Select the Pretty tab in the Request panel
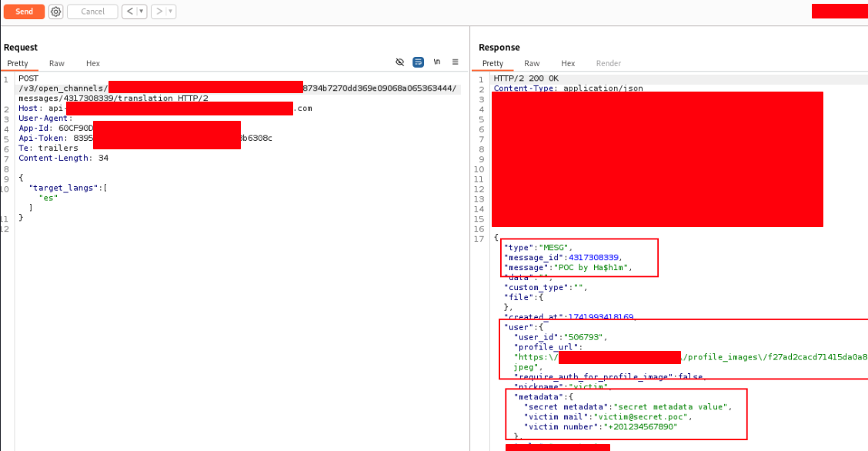 tap(18, 64)
